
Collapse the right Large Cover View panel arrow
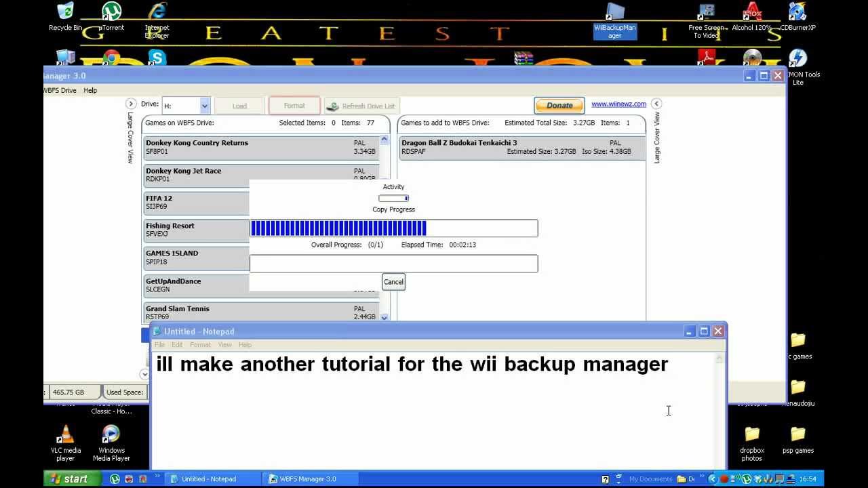656,104
